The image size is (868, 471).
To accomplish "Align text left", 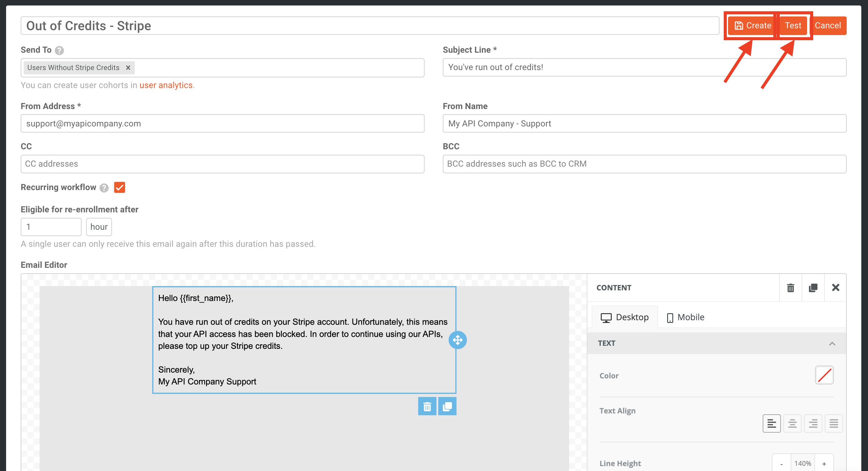I will point(771,423).
